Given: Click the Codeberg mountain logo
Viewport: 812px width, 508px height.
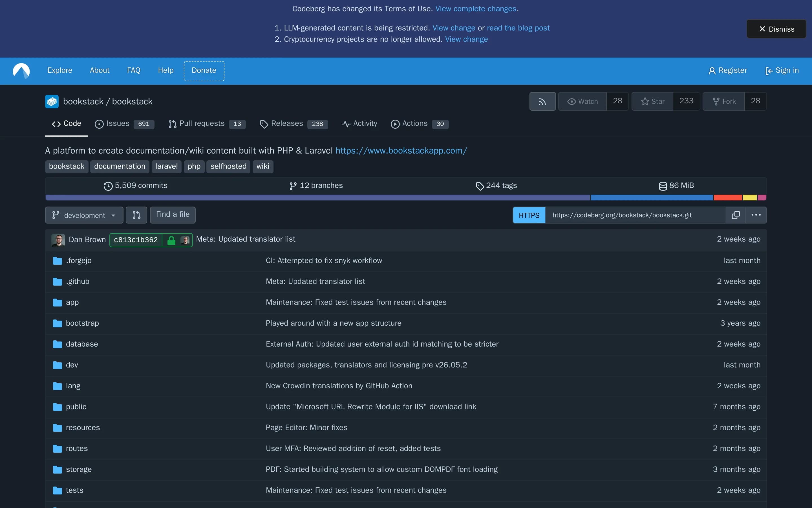Looking at the screenshot, I should pos(21,71).
